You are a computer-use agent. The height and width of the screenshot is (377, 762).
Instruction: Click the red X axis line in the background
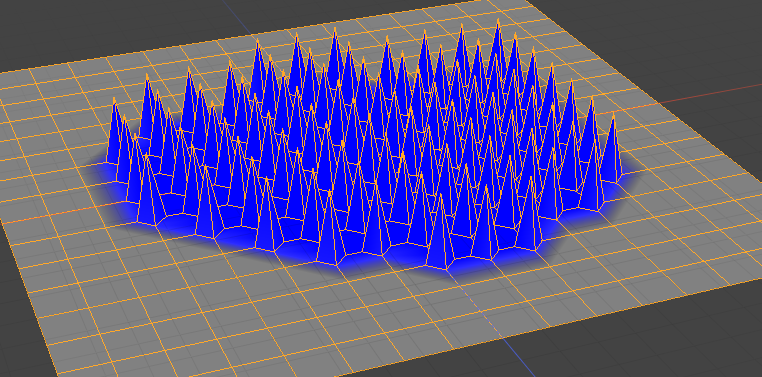pos(710,94)
